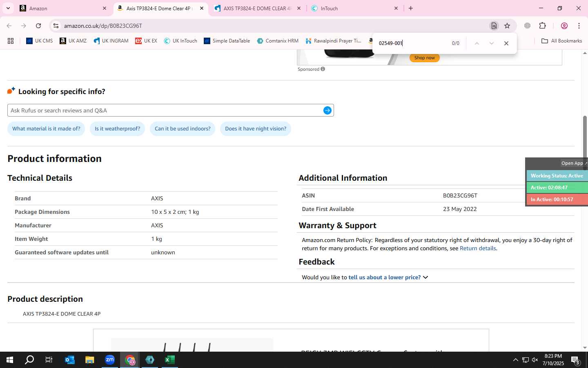Open Comtanix HRM bookmark
588x368 pixels.
click(278, 41)
